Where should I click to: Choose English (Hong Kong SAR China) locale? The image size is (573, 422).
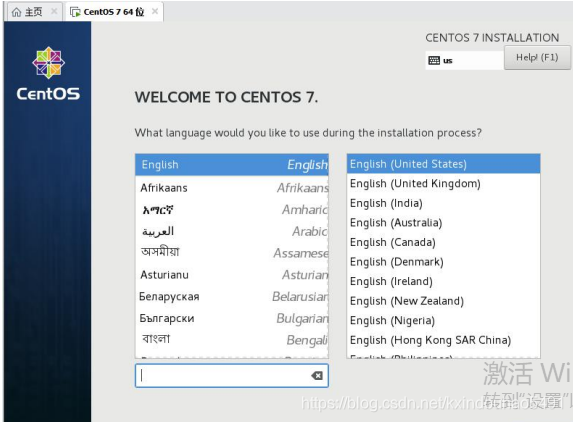[x=443, y=340]
